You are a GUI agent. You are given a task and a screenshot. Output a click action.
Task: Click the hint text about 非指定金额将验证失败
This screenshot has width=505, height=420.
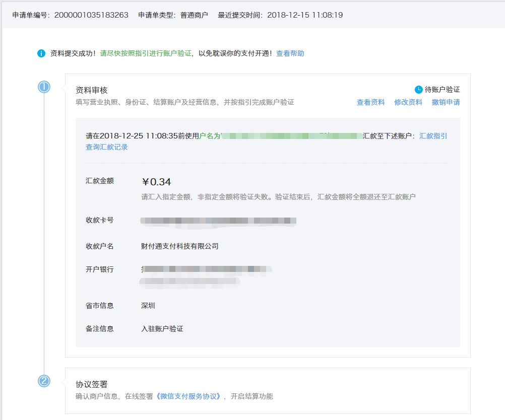pyautogui.click(x=278, y=197)
